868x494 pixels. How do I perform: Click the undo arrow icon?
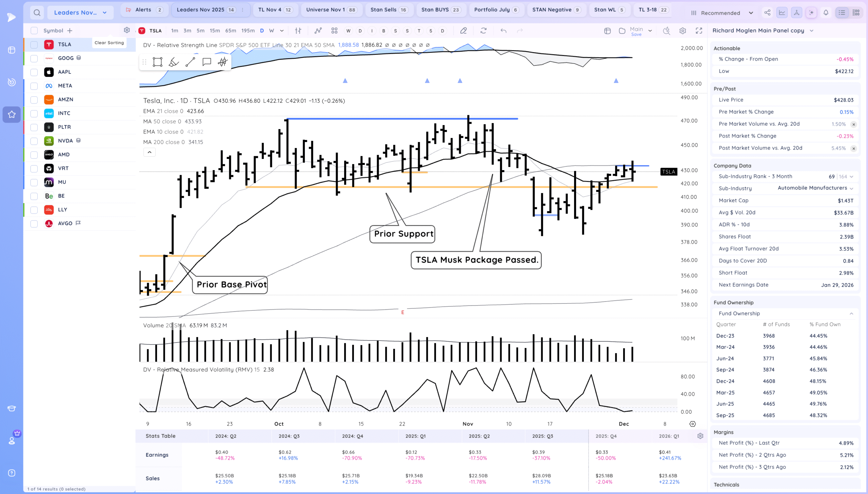[504, 31]
